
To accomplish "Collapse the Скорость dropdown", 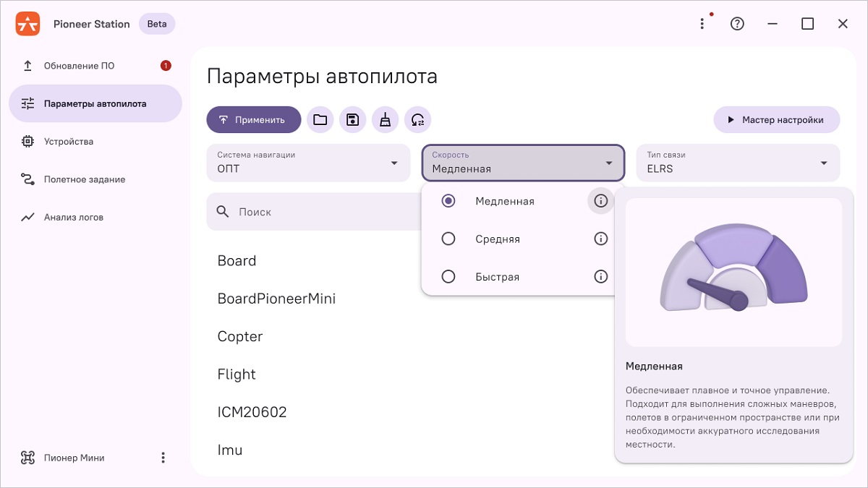I will pos(522,163).
